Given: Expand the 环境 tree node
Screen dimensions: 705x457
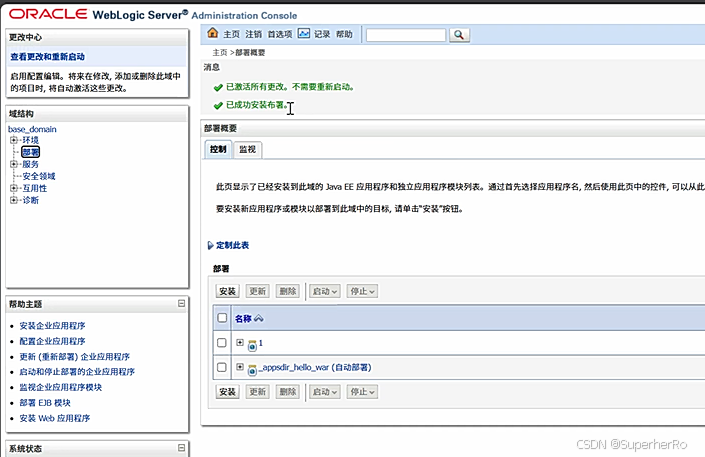Looking at the screenshot, I should coord(14,140).
